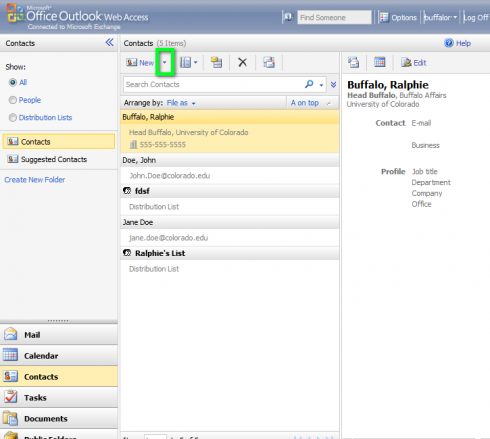Click the New contact button

point(140,63)
